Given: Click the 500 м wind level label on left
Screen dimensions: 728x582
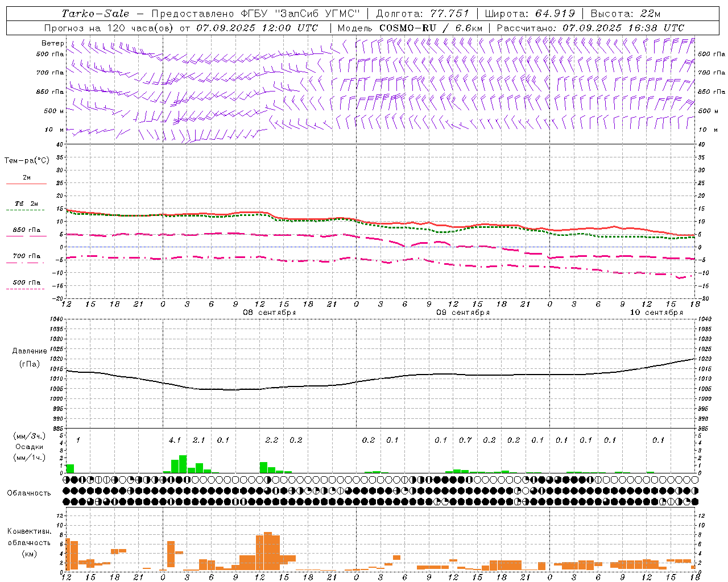Looking at the screenshot, I should pos(54,111).
